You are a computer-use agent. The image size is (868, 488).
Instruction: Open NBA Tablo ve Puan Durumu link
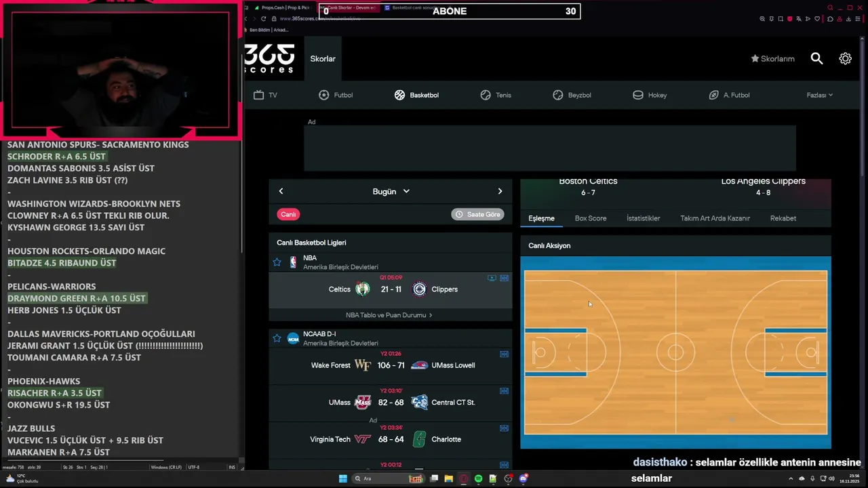point(389,315)
